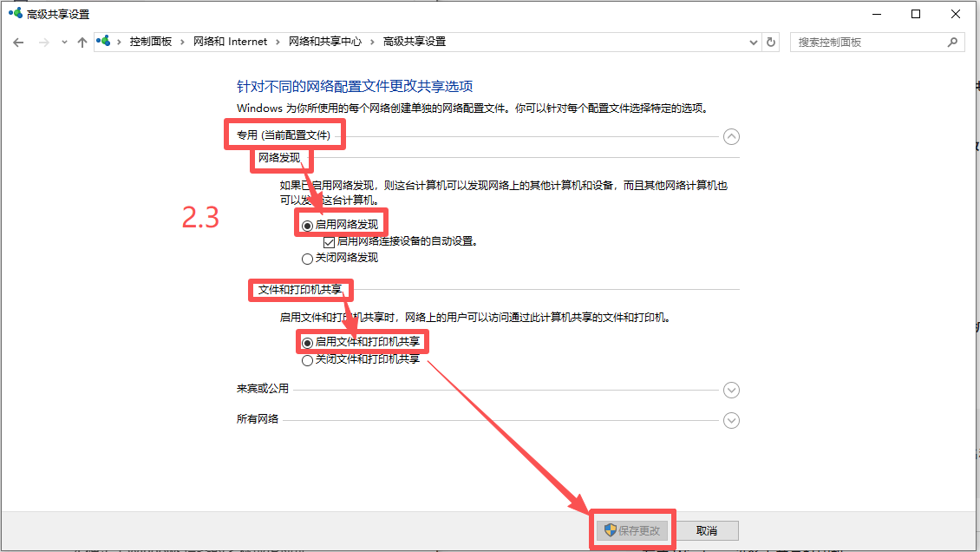Screen dimensions: 980x552
Task: Open the recent locations dropdown arrow
Action: [64, 42]
